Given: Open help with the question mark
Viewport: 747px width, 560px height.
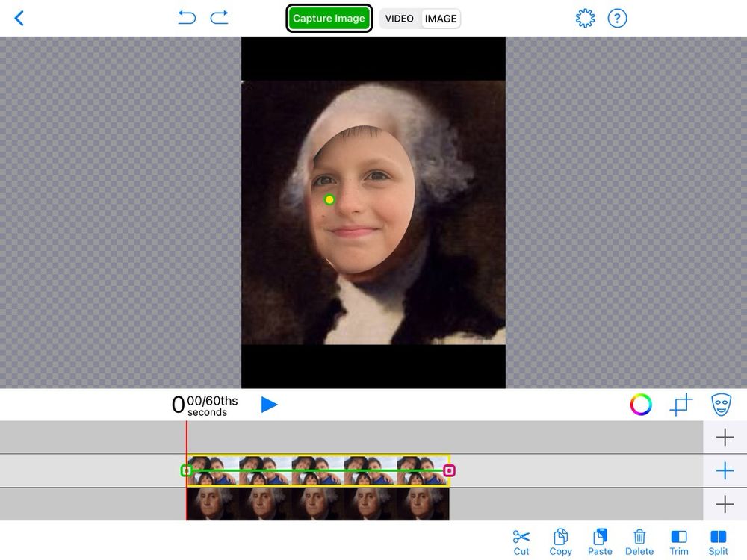Looking at the screenshot, I should pyautogui.click(x=617, y=19).
